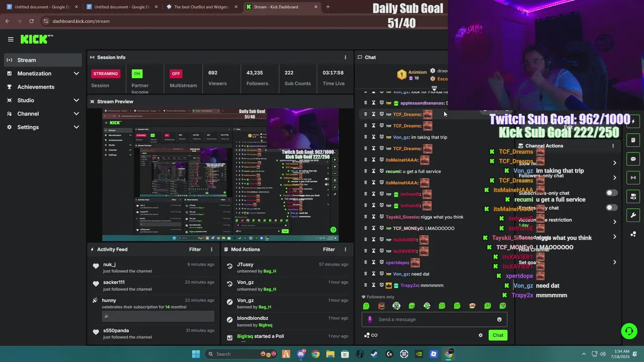Click the broadcast signal icon in right rail
Screen dimensions: 644x362
[x=633, y=177]
